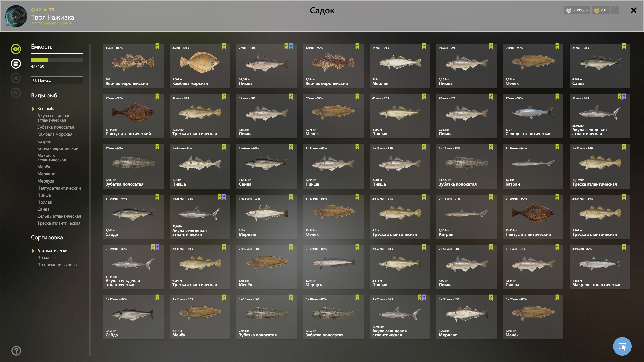Click the magnifier icon in search box

tap(35, 80)
